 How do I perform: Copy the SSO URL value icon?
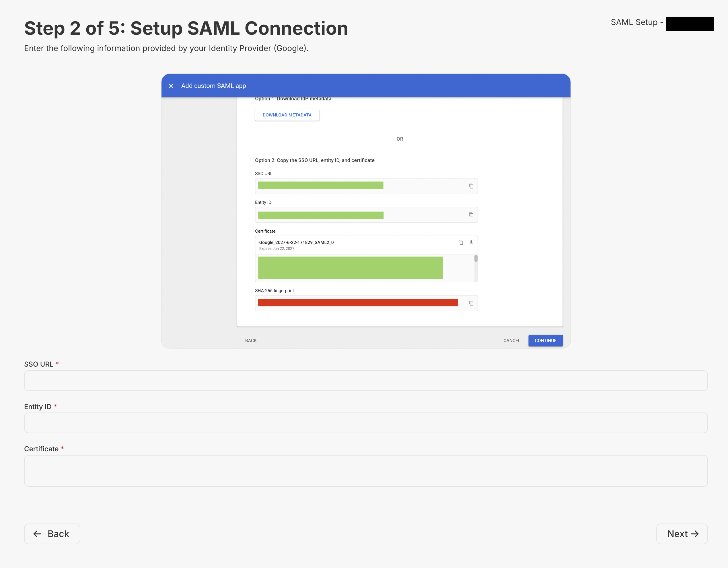(471, 186)
